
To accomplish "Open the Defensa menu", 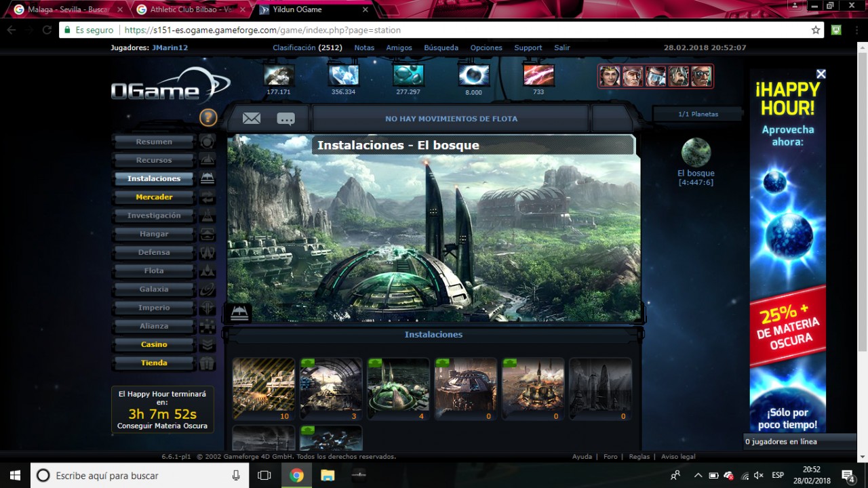I will [x=154, y=252].
